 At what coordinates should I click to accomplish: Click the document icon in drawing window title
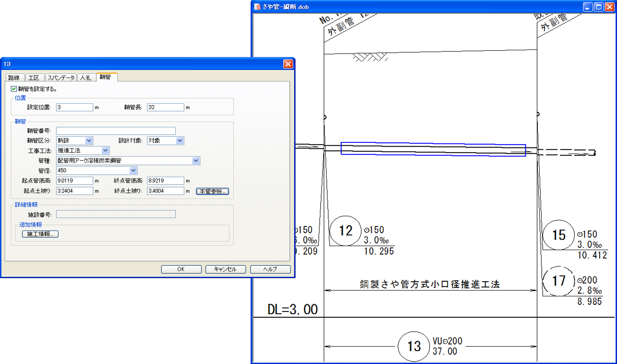[257, 7]
